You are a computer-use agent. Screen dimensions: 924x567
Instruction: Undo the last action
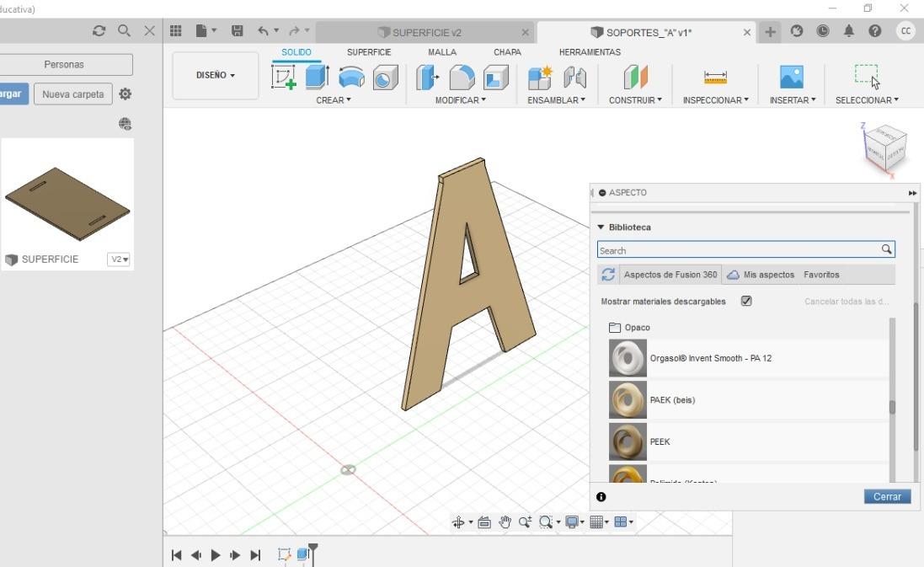[263, 30]
